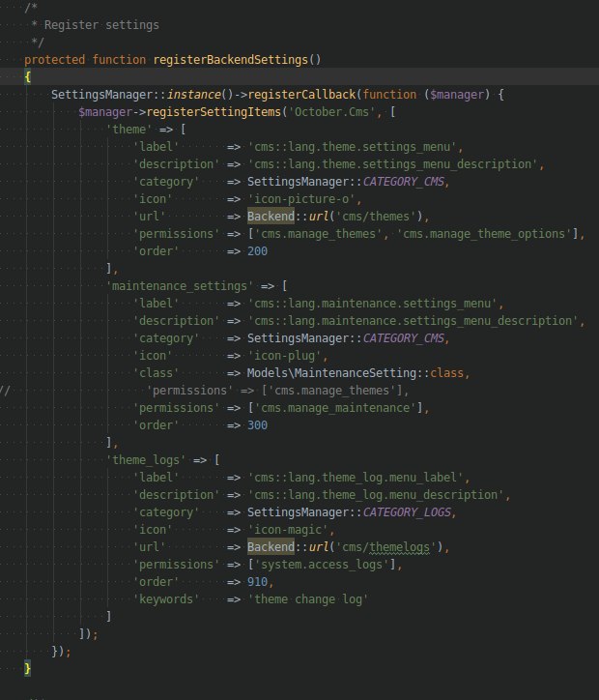Click the 'icon-magic' string
Screen dimensions: 599x700
pos(288,530)
